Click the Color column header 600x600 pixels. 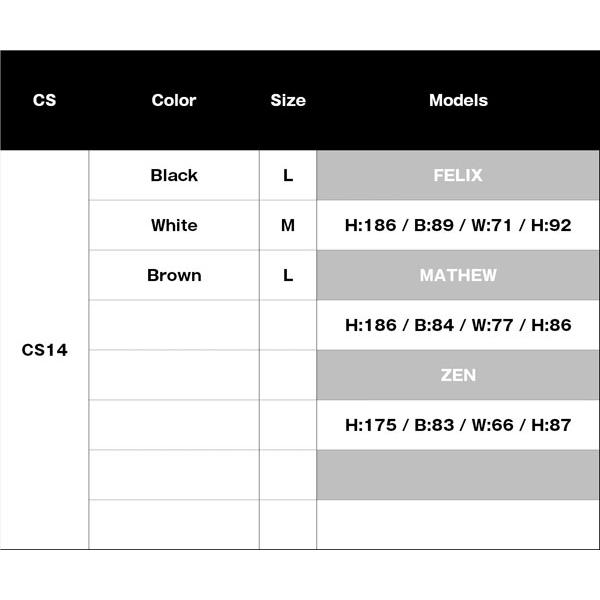(174, 100)
